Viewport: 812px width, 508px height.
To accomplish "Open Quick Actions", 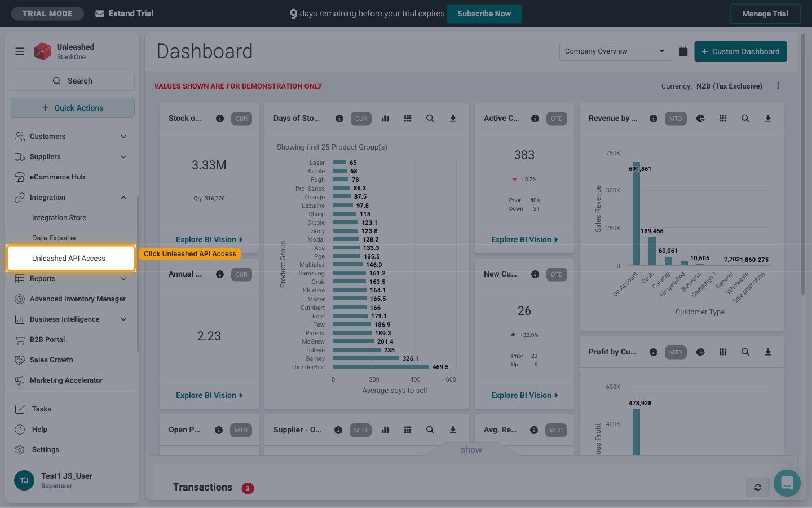I will coord(72,108).
